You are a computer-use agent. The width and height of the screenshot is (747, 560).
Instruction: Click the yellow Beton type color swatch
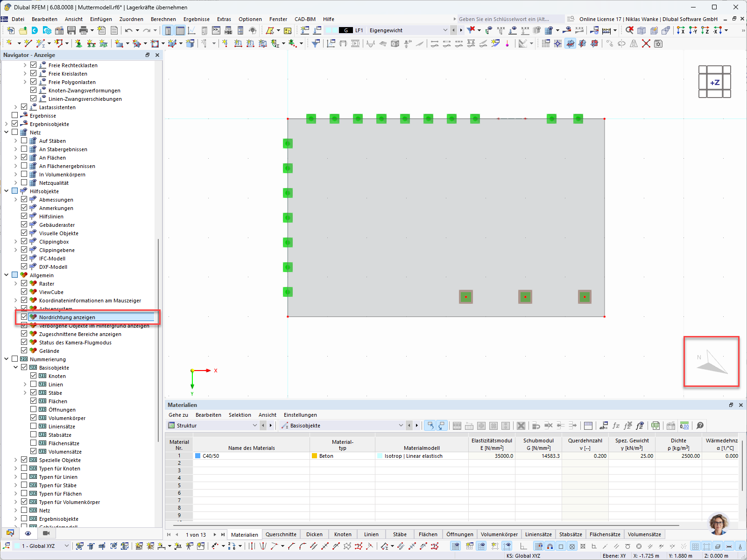pos(315,456)
